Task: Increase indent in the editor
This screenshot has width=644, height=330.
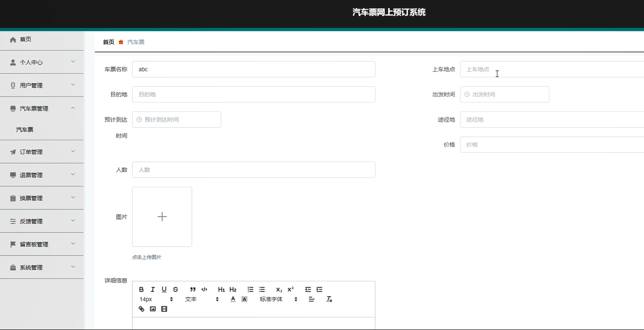Action: pos(319,289)
